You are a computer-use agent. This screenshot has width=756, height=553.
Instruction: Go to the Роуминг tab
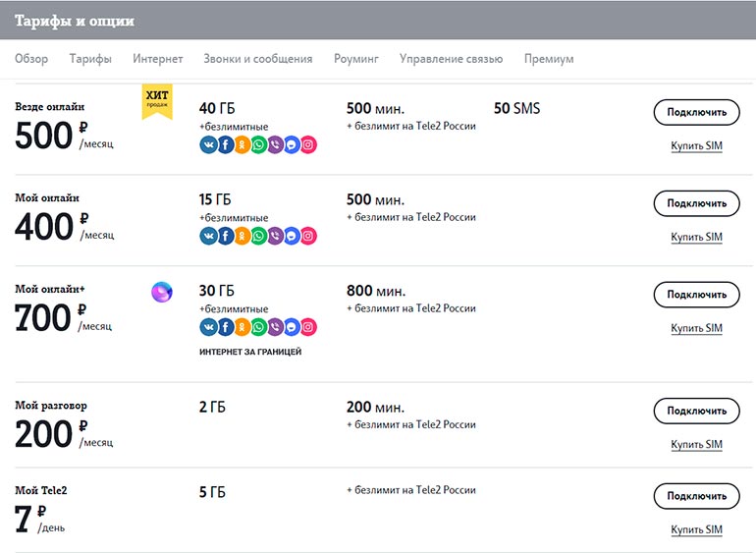click(x=356, y=59)
